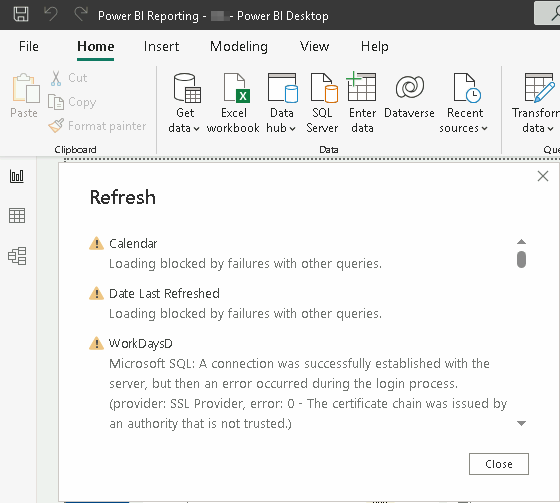Click the Cut scissors button
This screenshot has width=560, height=503.
pos(68,78)
